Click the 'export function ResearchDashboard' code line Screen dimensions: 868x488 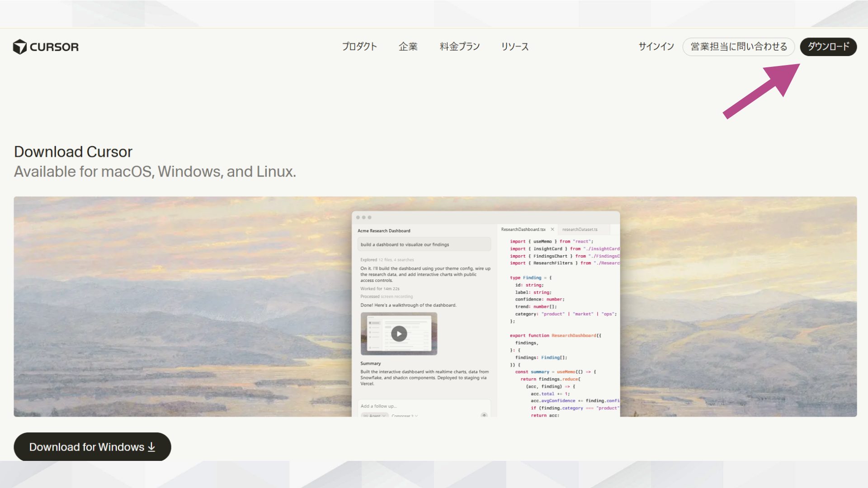point(556,336)
